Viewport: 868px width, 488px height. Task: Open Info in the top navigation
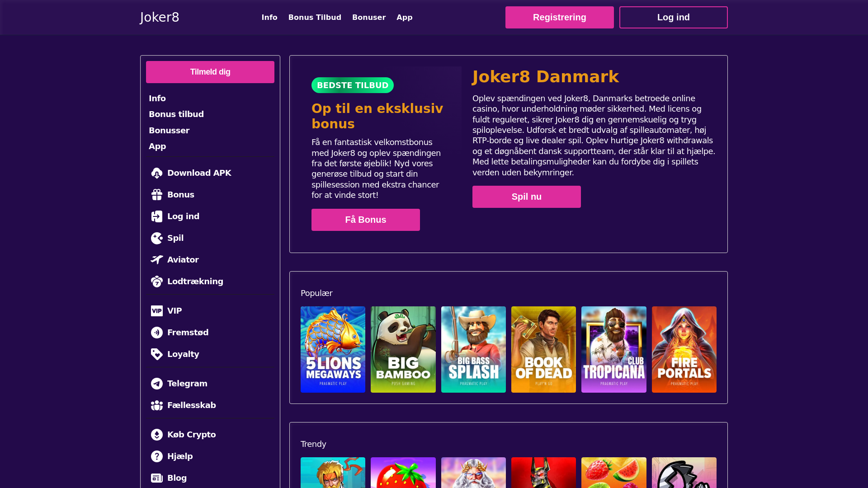[269, 17]
